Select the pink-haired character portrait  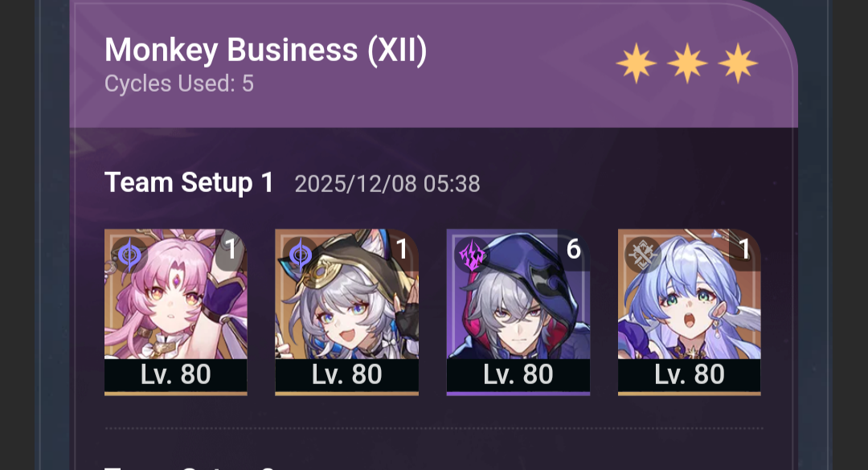pyautogui.click(x=175, y=312)
